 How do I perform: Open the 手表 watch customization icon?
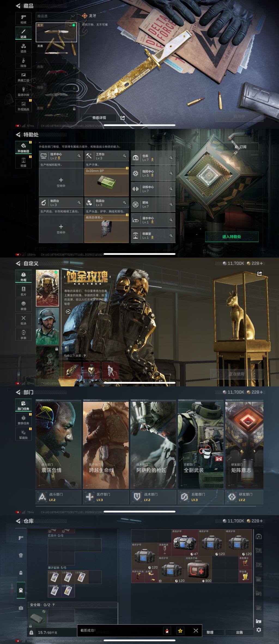coord(23,334)
